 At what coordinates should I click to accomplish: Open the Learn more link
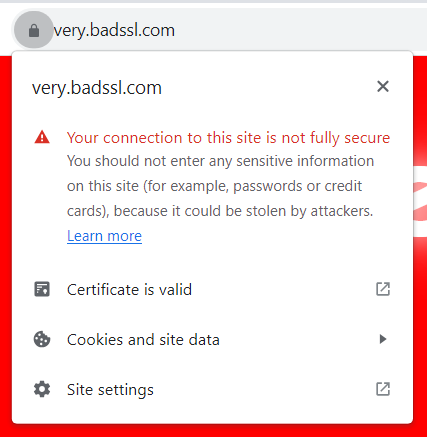coord(104,236)
